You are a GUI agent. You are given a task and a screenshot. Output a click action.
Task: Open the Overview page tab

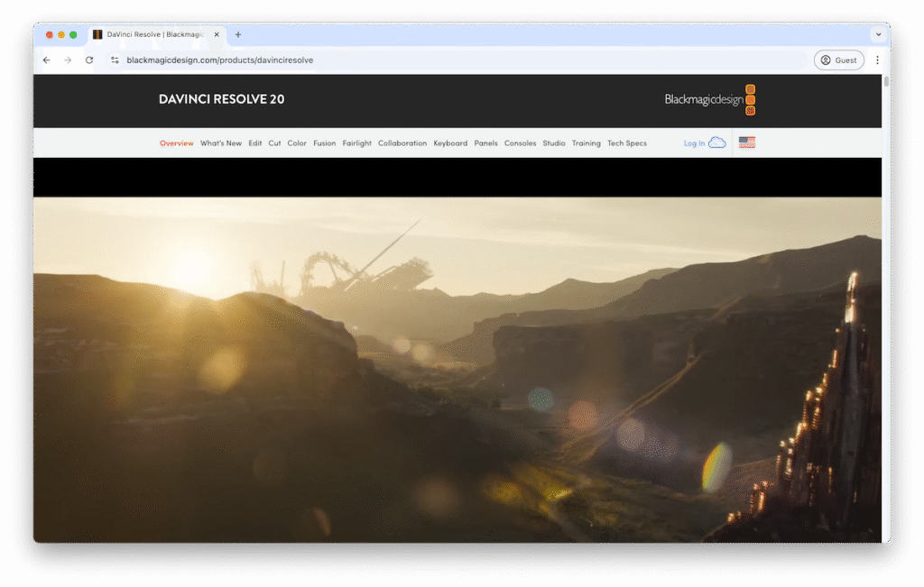pos(176,143)
